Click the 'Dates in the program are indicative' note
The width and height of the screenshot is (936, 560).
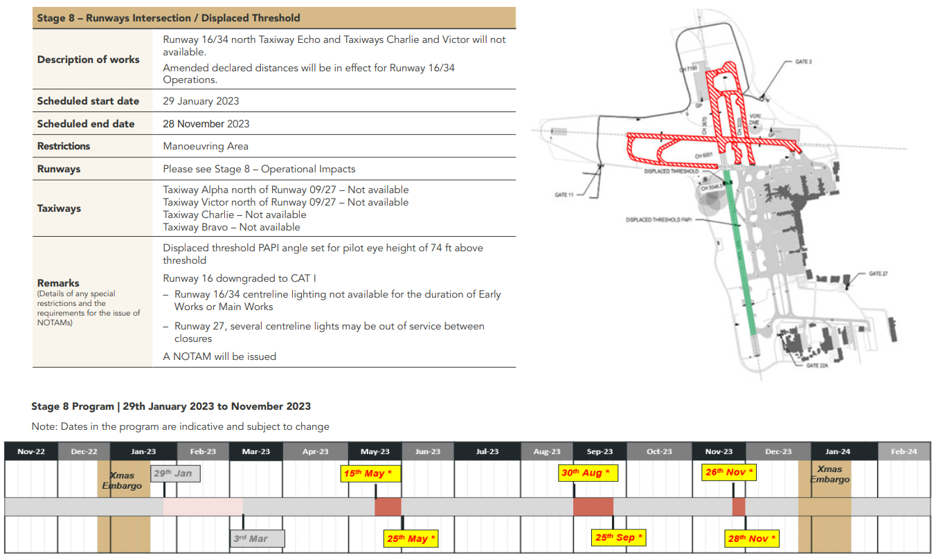181,427
